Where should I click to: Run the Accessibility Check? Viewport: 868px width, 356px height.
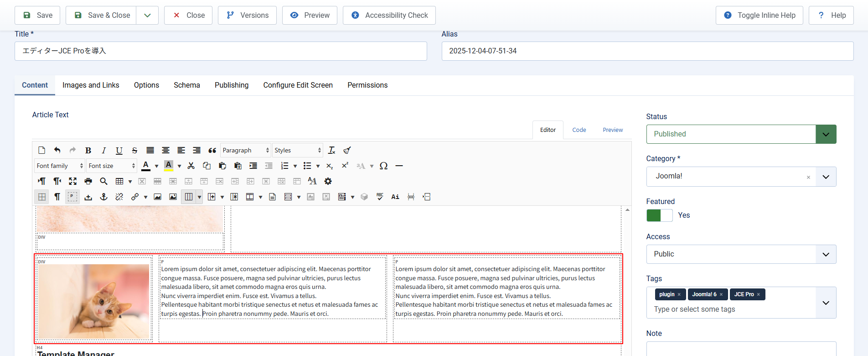(x=389, y=16)
